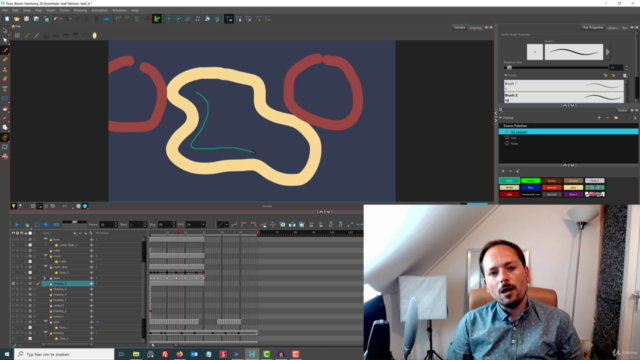Screen dimensions: 640x360
Task: Select the Paint bucket tool
Action: [5, 108]
